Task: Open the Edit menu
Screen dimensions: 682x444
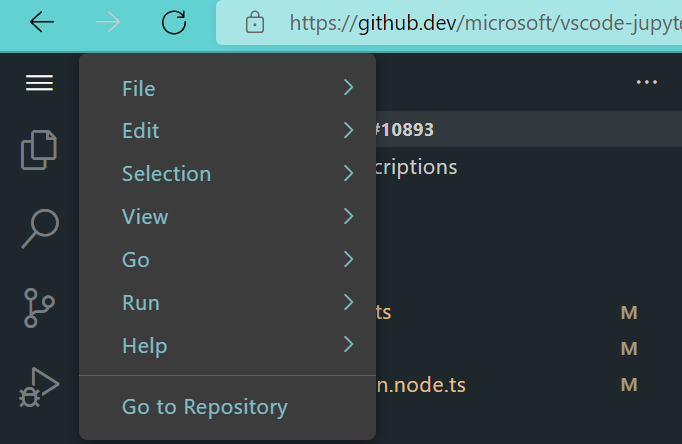Action: 227,130
